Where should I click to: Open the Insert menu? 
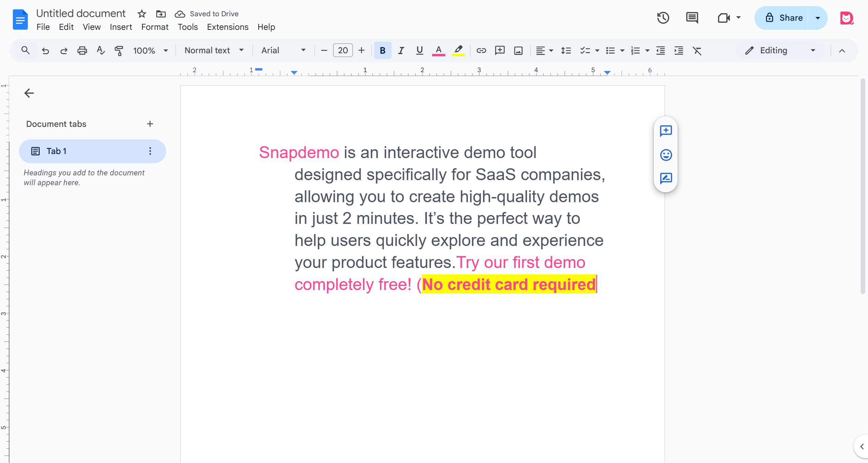121,27
